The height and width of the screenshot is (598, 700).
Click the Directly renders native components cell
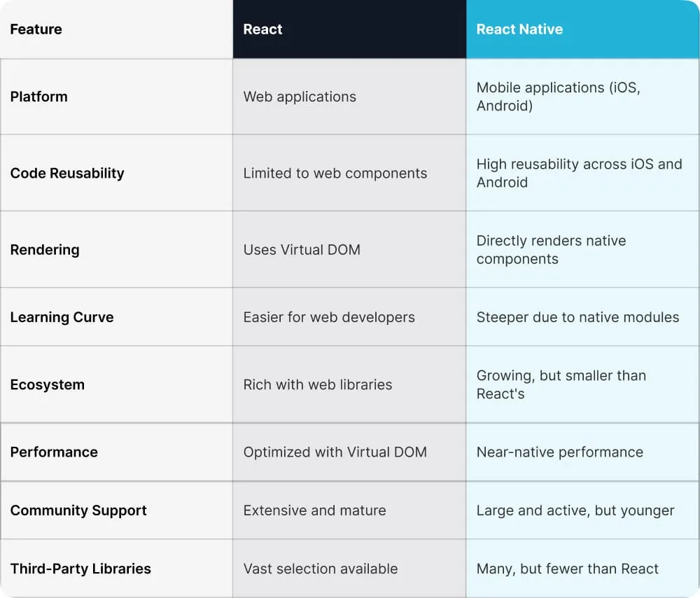click(551, 249)
